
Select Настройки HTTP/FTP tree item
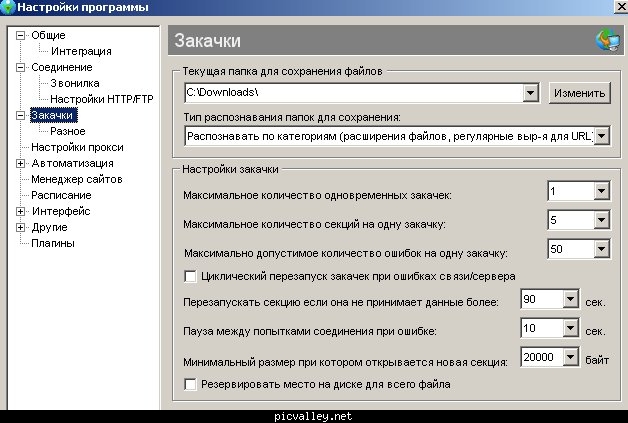[x=102, y=99]
